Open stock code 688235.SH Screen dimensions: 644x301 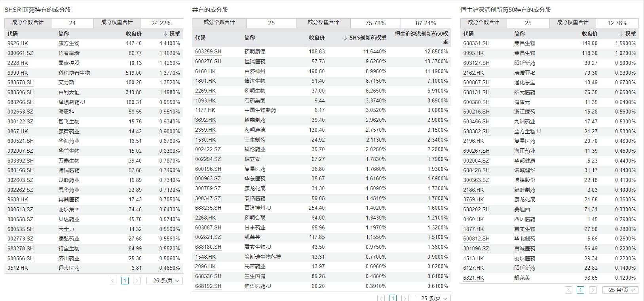(208, 208)
